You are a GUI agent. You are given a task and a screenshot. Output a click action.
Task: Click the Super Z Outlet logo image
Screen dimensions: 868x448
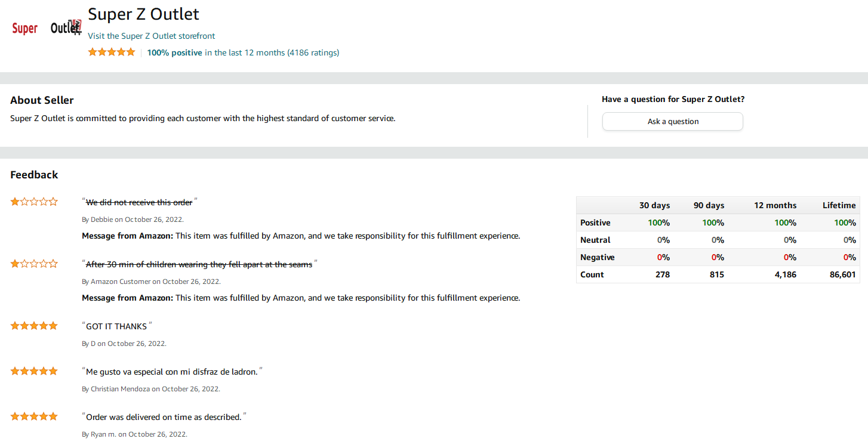tap(47, 27)
